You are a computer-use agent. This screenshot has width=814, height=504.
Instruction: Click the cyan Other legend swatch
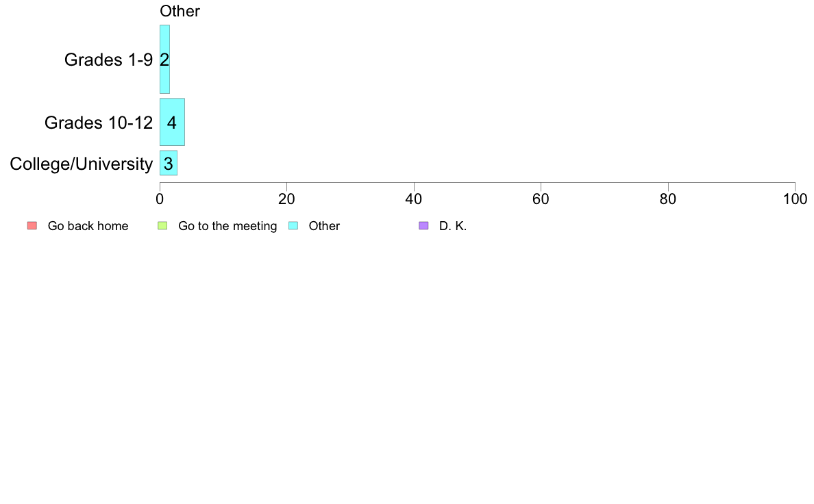pyautogui.click(x=293, y=226)
